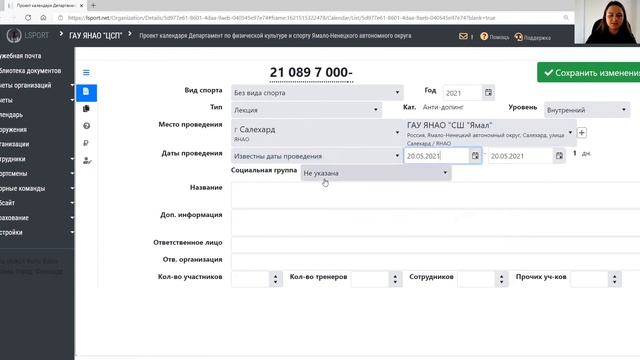The image size is (640, 360).
Task: Click the Название text field
Action: click(435, 195)
